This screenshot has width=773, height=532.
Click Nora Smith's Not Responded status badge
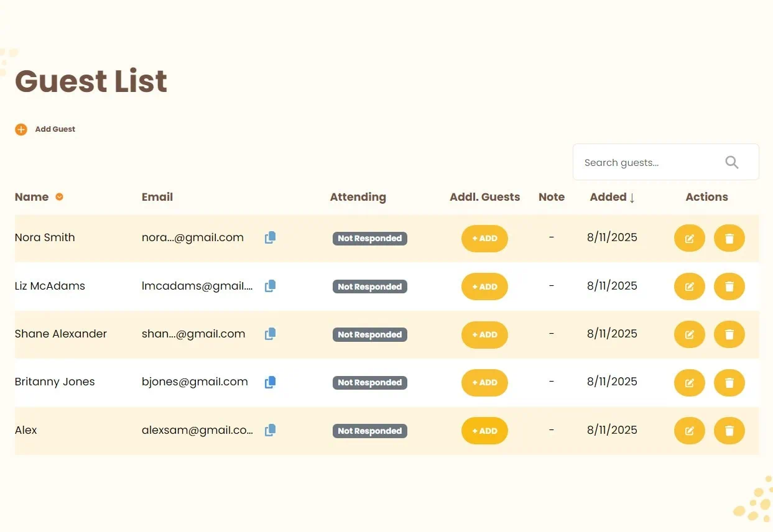tap(369, 238)
